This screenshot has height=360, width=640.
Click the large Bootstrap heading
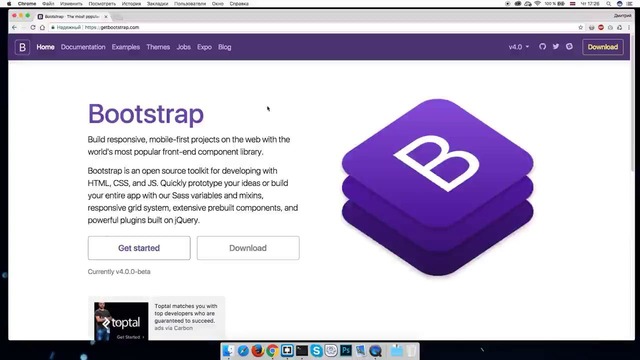click(x=146, y=114)
